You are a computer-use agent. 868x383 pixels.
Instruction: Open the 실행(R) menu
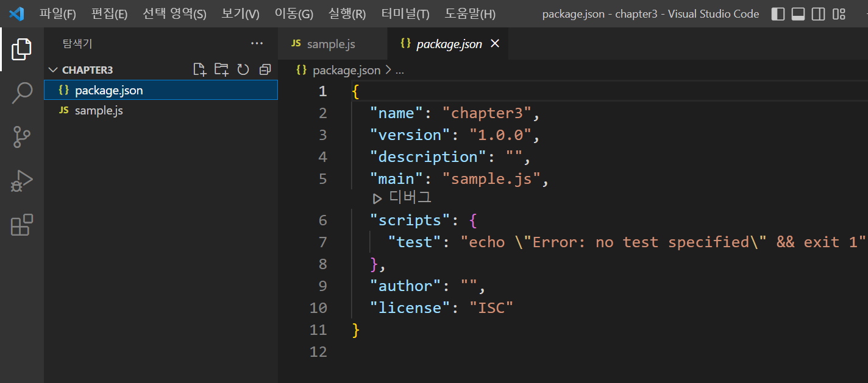pos(347,13)
